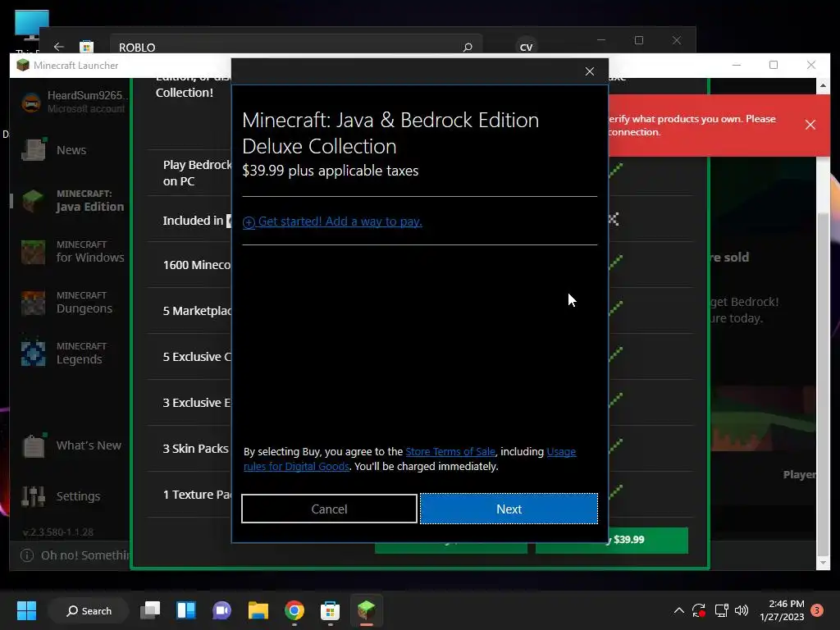Open File Explorer from taskbar
This screenshot has width=840, height=630.
pyautogui.click(x=258, y=610)
